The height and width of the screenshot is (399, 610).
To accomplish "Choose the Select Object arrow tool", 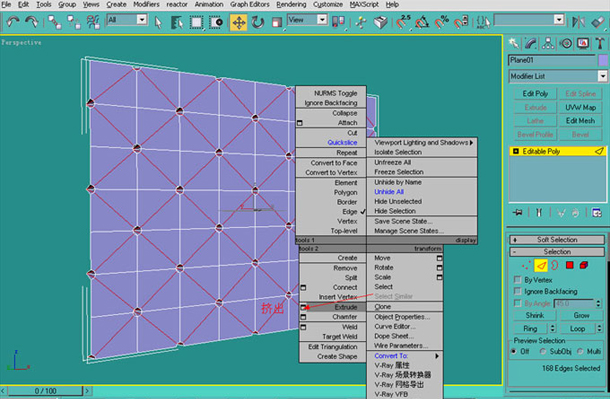I will [x=158, y=23].
